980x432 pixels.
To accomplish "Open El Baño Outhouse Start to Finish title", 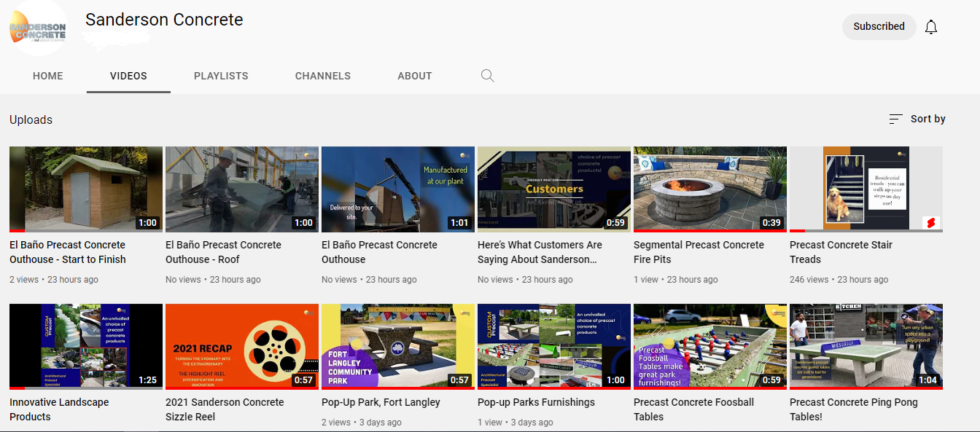I will point(68,252).
